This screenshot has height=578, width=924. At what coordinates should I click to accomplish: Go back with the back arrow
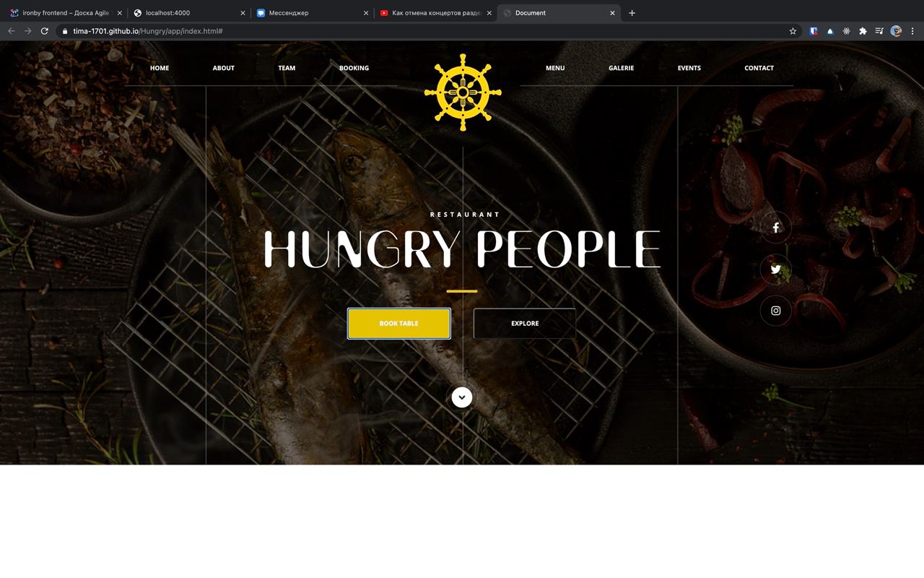11,31
